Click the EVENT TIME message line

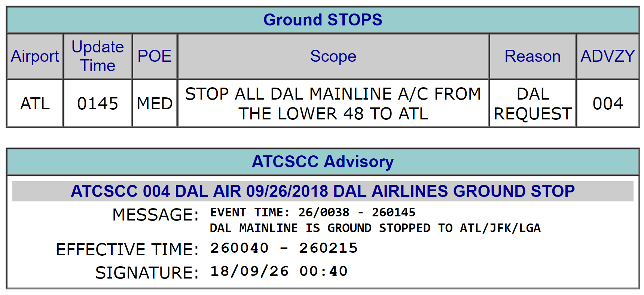pyautogui.click(x=312, y=212)
